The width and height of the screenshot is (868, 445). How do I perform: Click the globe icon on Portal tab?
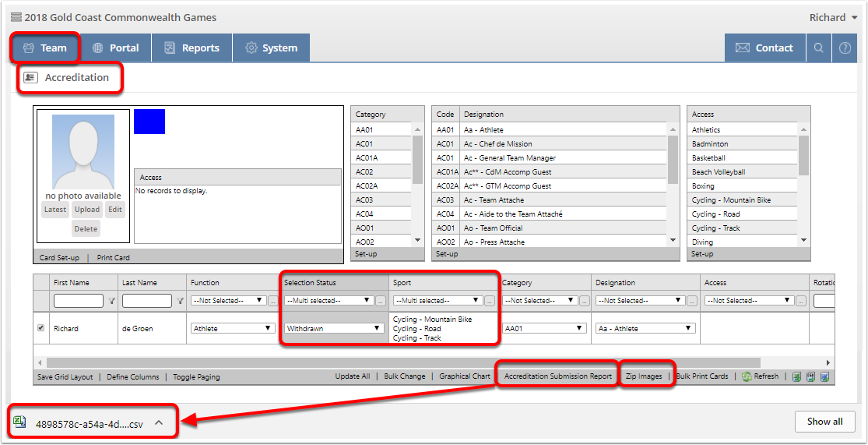pos(98,48)
